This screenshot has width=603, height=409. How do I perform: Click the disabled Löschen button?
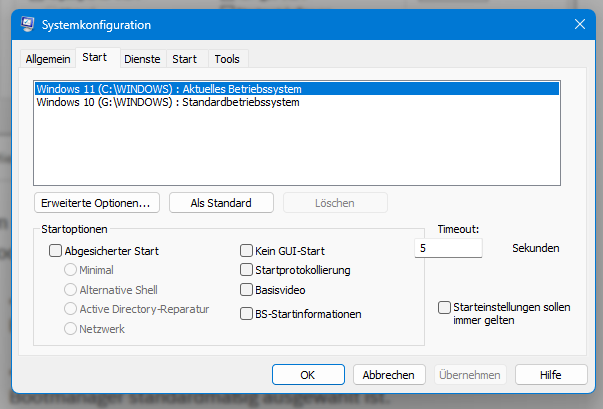[335, 203]
